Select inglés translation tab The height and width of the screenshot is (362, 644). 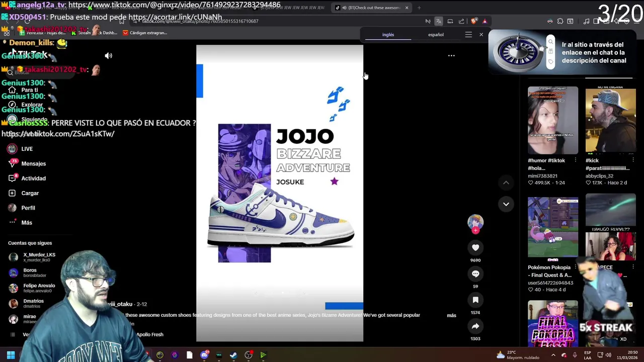(388, 35)
